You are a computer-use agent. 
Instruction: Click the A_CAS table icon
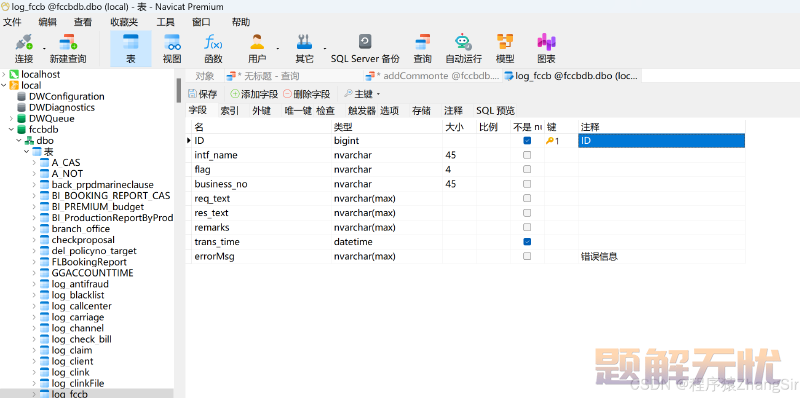(x=45, y=163)
